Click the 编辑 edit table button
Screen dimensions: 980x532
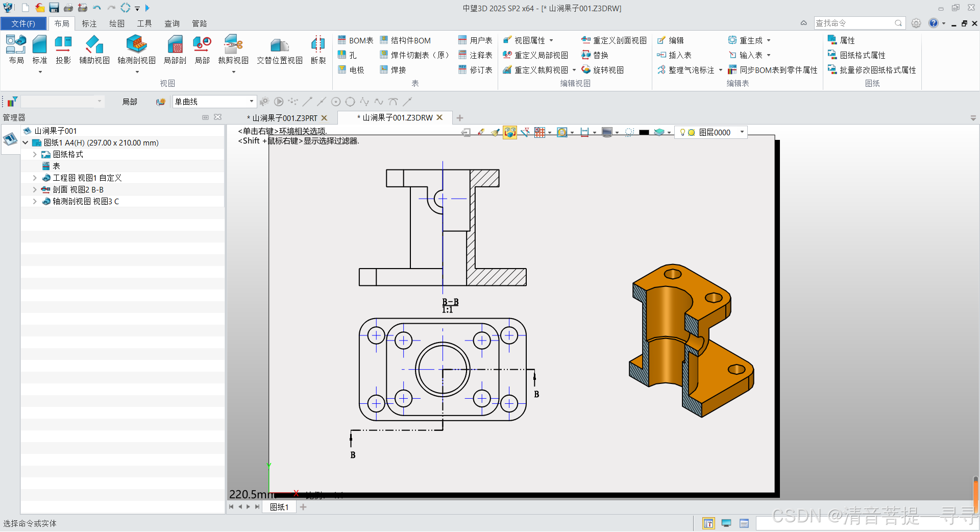tap(671, 40)
